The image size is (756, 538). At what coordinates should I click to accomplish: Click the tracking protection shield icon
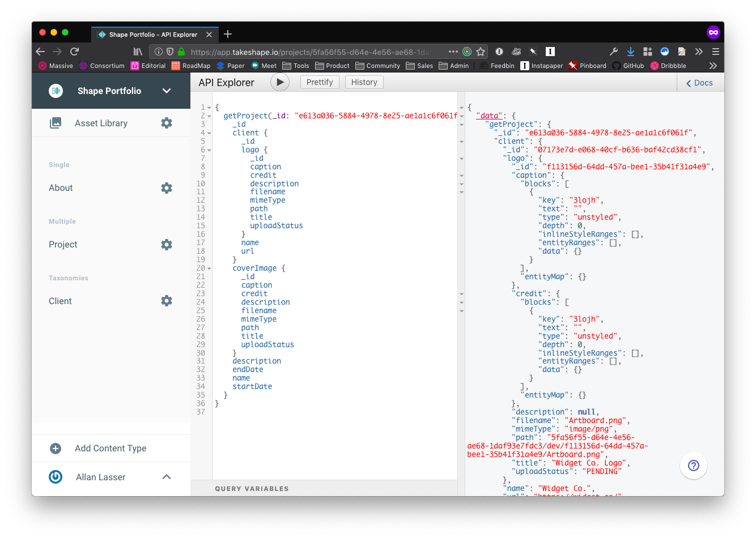pos(170,52)
